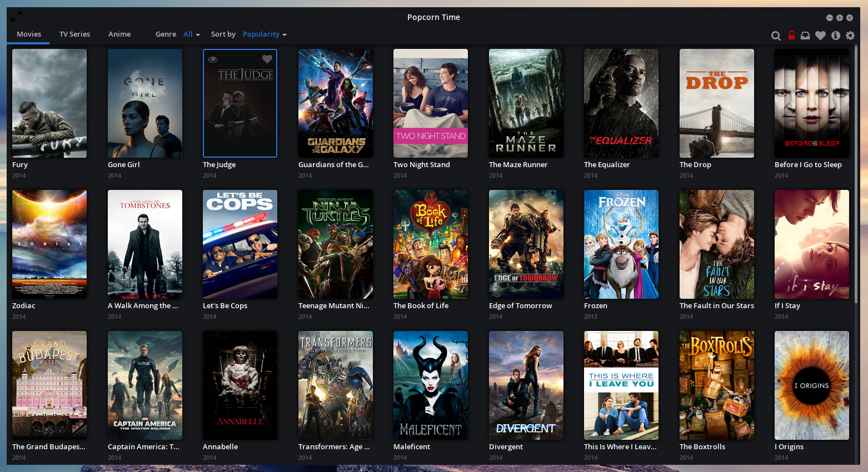Select the Movies tab

(x=28, y=34)
